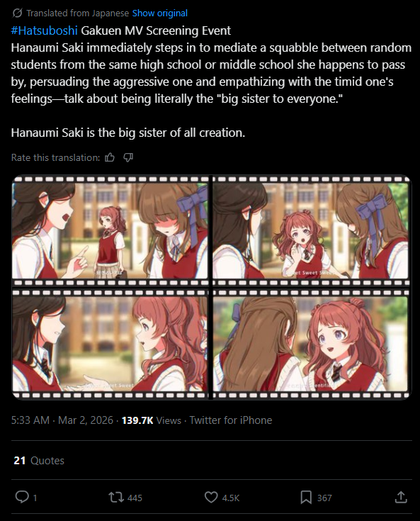Click the translation crossed-circle icon
Screen dimensions: 420x521
coord(17,13)
